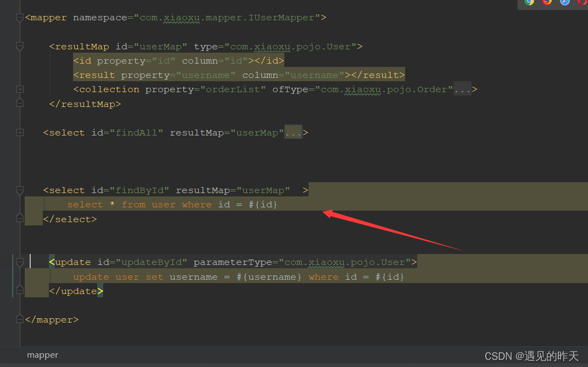
Task: Select the mapper breadcrumb at the bottom
Action: [42, 355]
